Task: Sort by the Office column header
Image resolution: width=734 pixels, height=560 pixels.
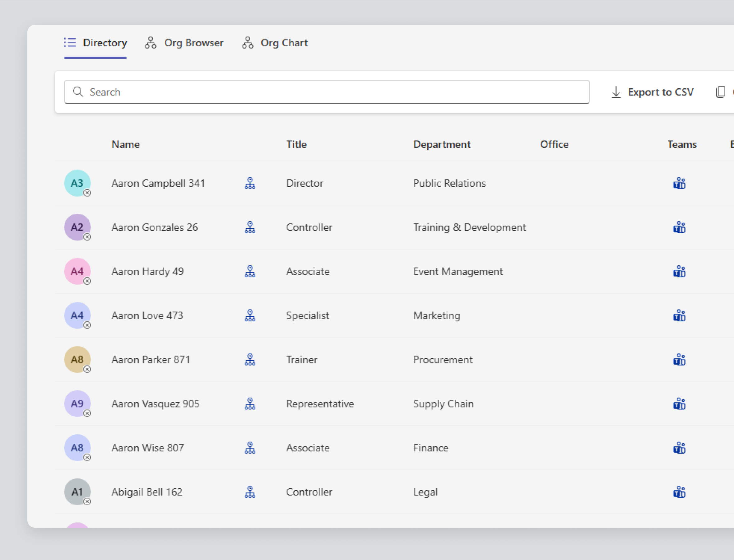Action: pyautogui.click(x=555, y=144)
